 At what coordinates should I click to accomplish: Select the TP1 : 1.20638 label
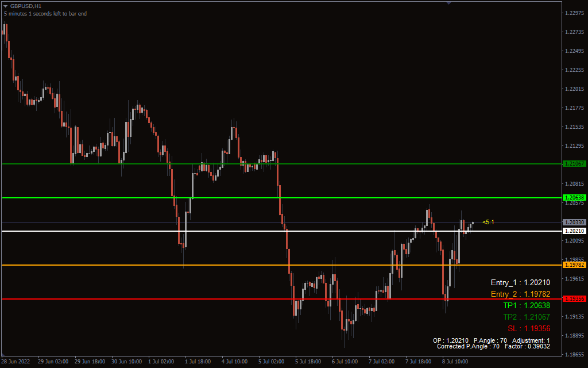527,305
